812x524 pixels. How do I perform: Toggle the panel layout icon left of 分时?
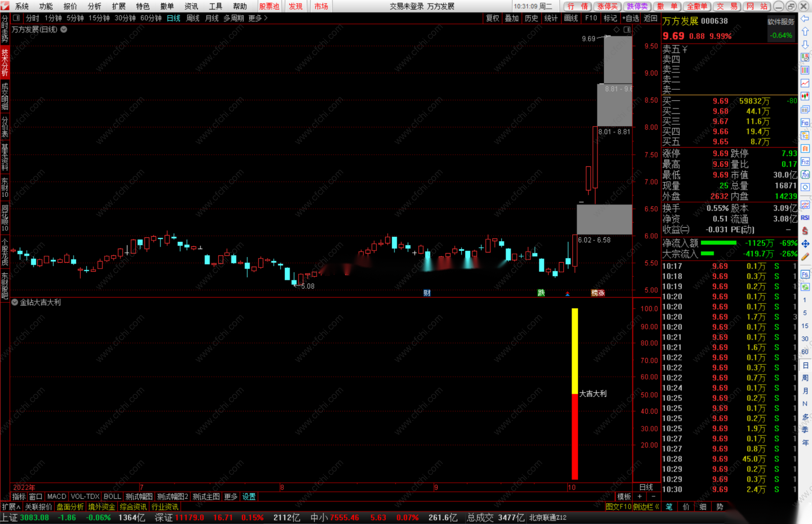[16, 18]
